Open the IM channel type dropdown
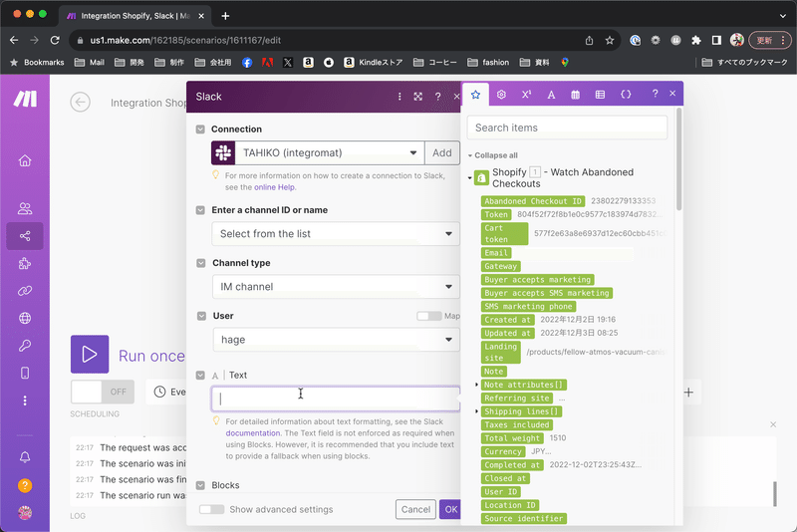The image size is (797, 532). tap(336, 287)
